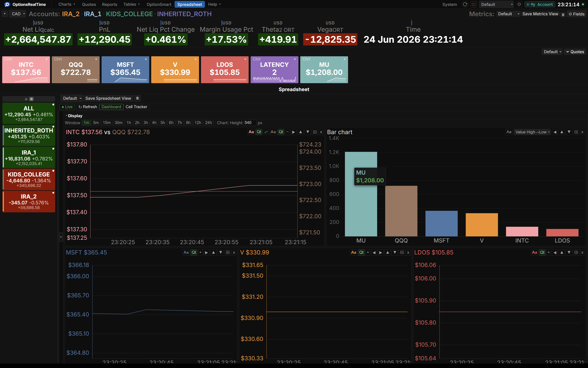This screenshot has width=588, height=368.
Task: Expand the Quotes section toggle
Action: [x=575, y=52]
